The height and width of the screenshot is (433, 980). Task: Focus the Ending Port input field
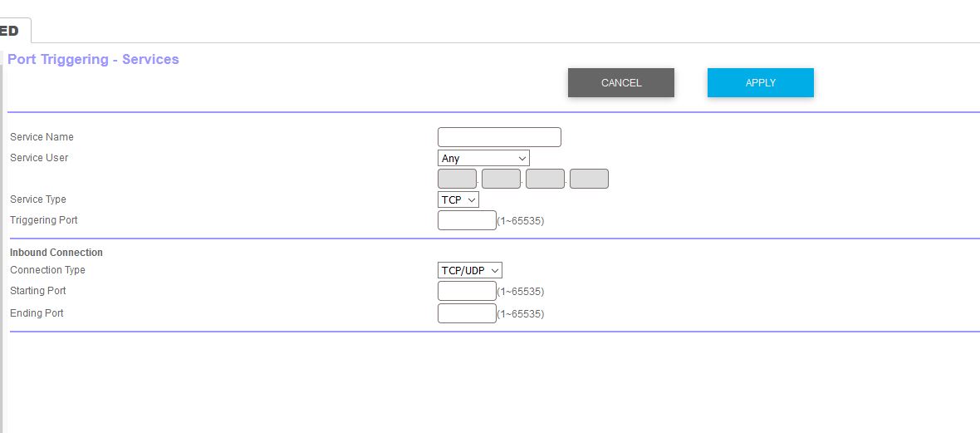coord(467,312)
